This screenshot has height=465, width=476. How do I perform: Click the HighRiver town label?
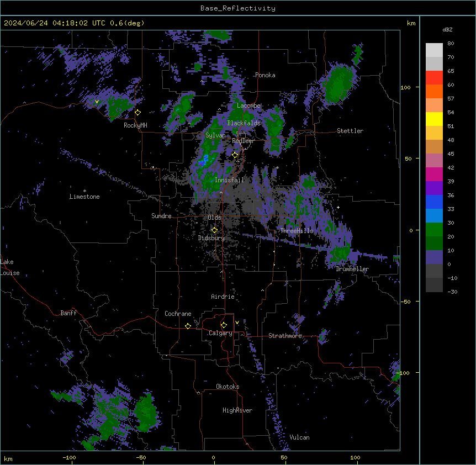(237, 410)
